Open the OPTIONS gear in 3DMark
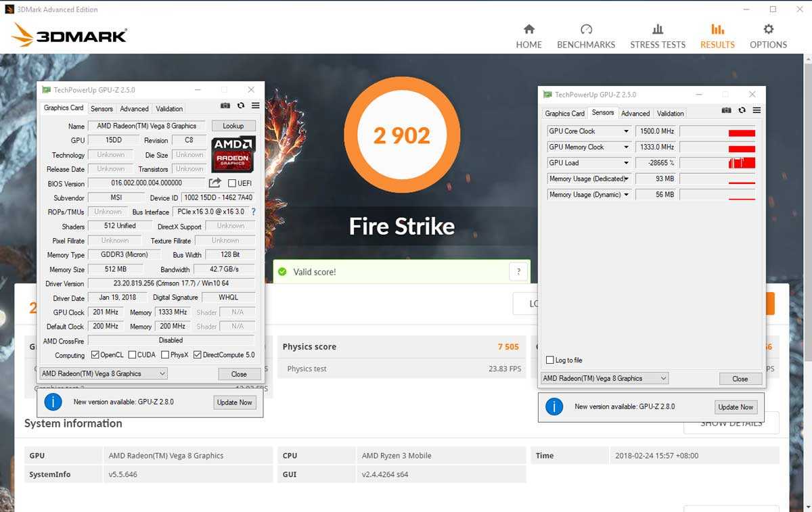This screenshot has width=812, height=512. pos(768,36)
